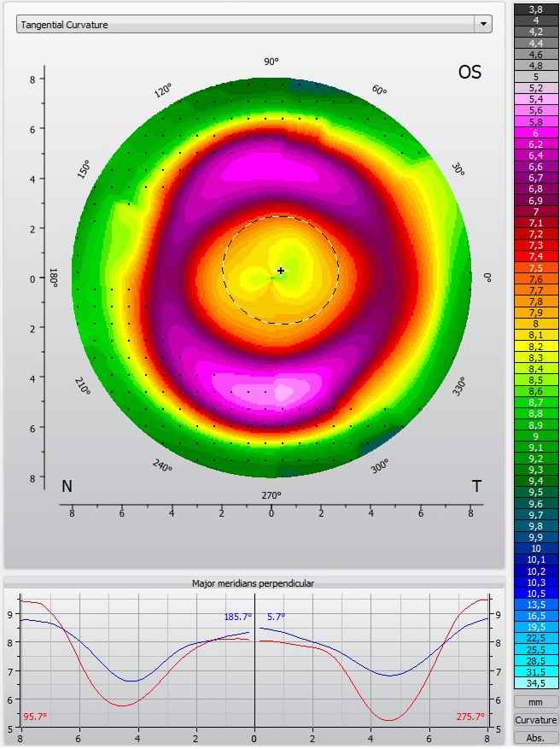Pick the 9,9 blue-teal scale swatch
This screenshot has height=749, width=560.
coord(535,537)
